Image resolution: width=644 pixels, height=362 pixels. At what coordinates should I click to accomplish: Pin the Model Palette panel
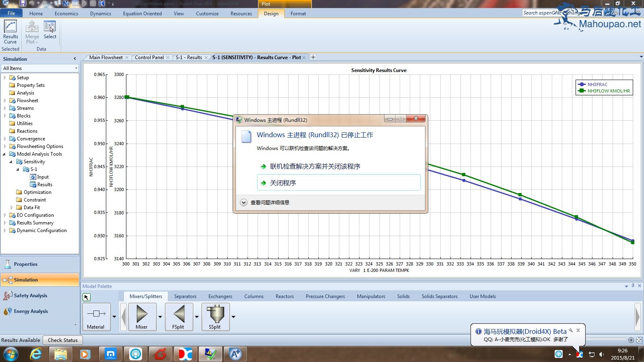(x=633, y=286)
